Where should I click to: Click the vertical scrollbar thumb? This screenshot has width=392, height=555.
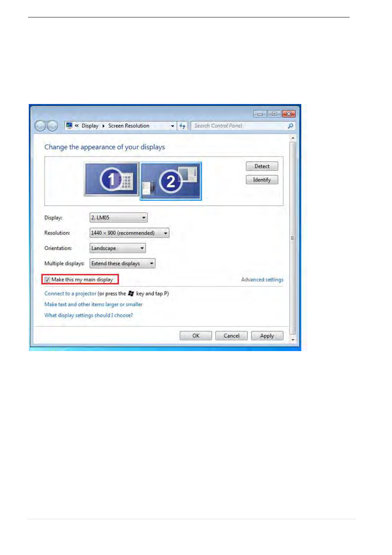(x=293, y=238)
